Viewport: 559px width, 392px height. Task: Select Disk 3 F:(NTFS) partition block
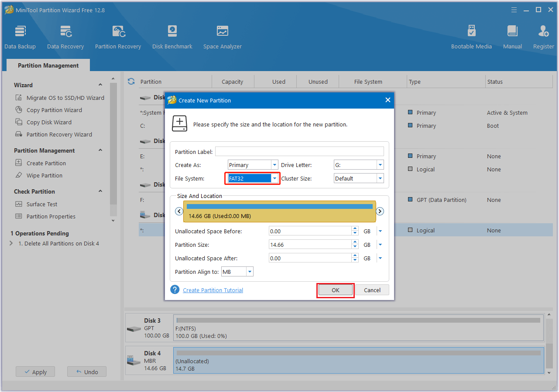359,328
